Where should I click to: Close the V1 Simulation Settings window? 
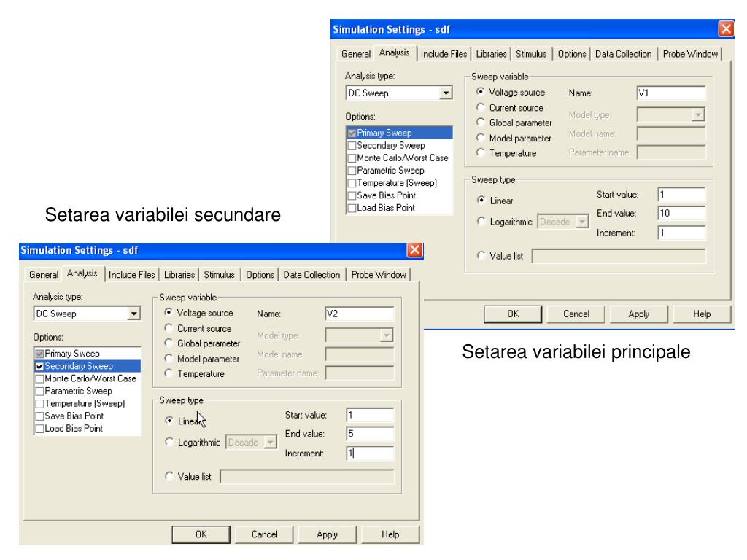[x=726, y=29]
